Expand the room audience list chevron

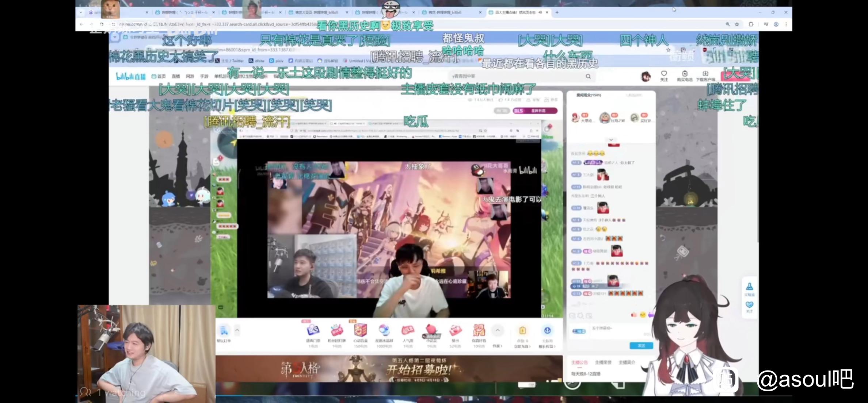pos(611,140)
